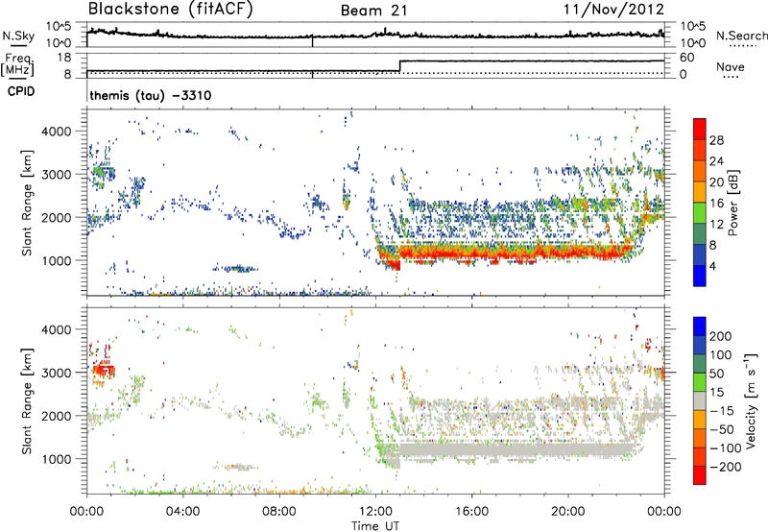Select the 'CPID' label
This screenshot has width=768, height=532.
point(21,91)
